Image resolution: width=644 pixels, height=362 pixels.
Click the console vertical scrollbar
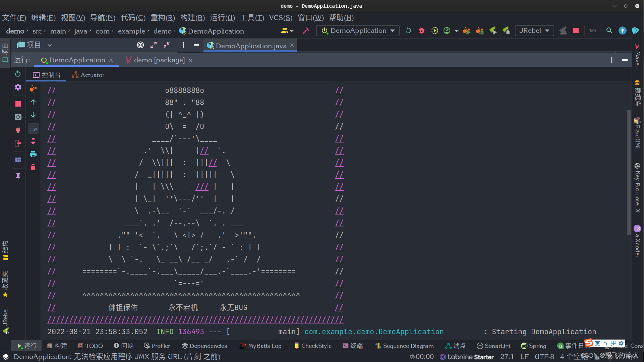[629, 172]
